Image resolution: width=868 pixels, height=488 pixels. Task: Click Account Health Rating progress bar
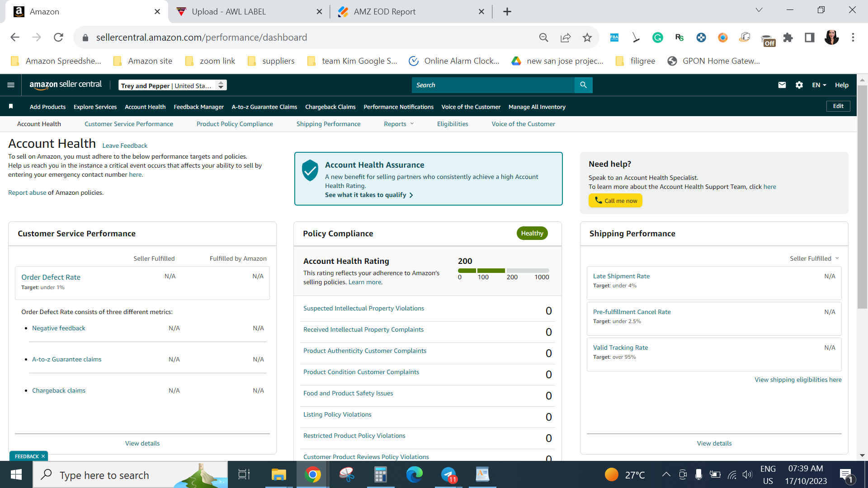tap(503, 271)
